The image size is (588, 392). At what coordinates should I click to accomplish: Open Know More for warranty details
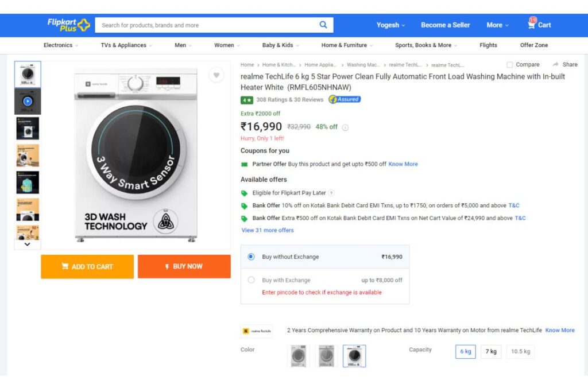[x=560, y=330]
